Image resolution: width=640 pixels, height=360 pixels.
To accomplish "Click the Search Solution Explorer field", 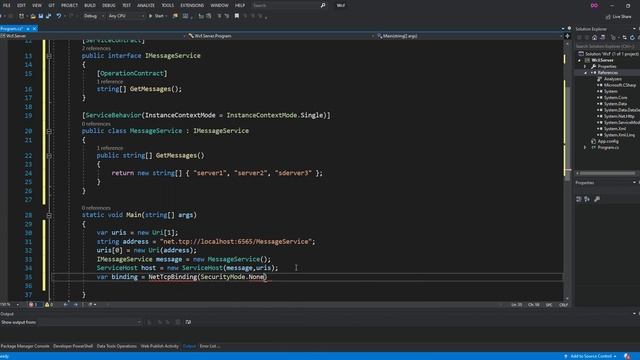I will [x=607, y=46].
